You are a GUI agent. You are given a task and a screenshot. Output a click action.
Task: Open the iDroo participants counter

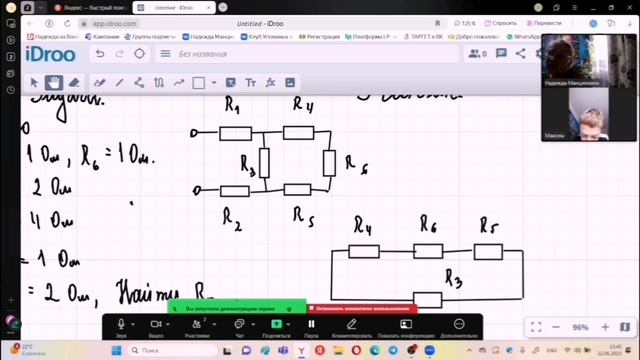[478, 53]
